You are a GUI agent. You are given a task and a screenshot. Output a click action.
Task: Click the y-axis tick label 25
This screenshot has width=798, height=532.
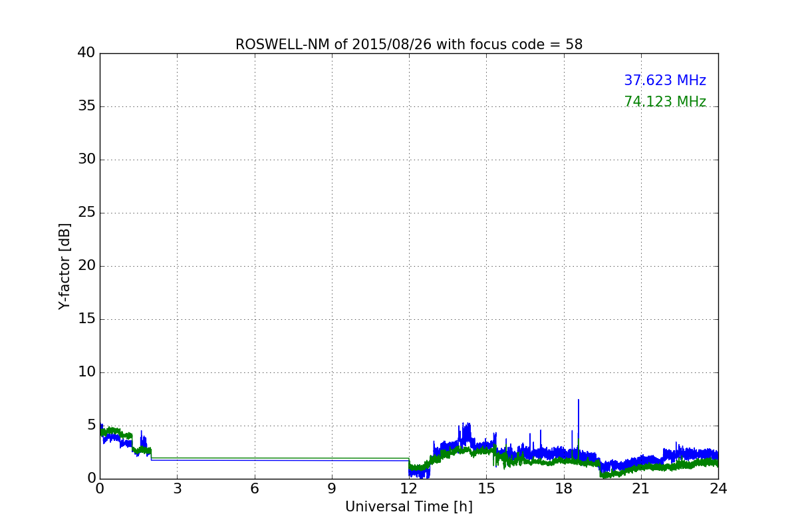(86, 213)
